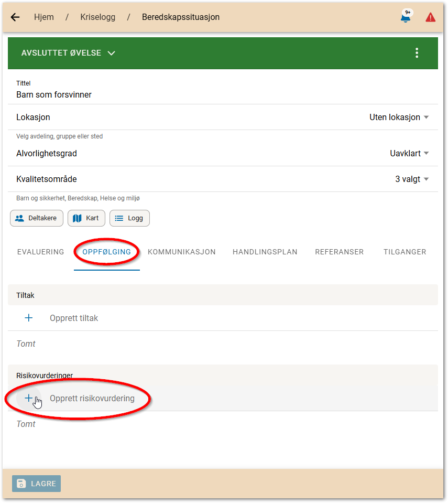The height and width of the screenshot is (503, 448).
Task: Open the Logg list button
Action: click(129, 218)
